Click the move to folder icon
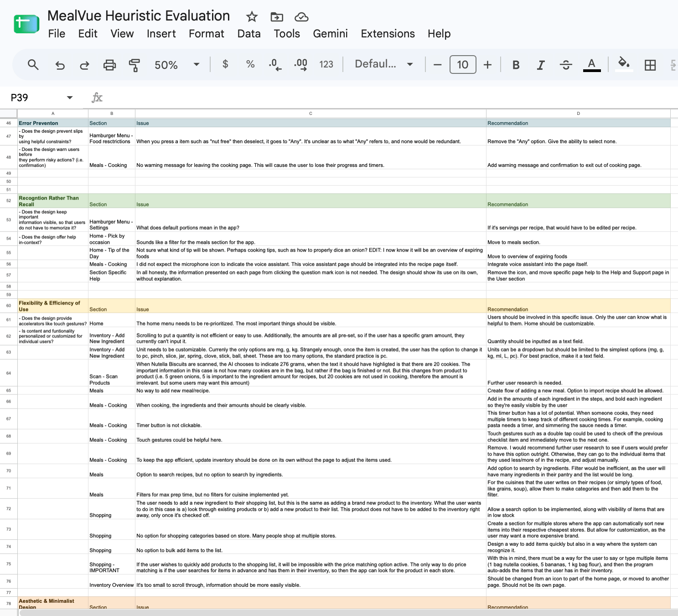Viewport: 678px width, 616px height. point(277,17)
